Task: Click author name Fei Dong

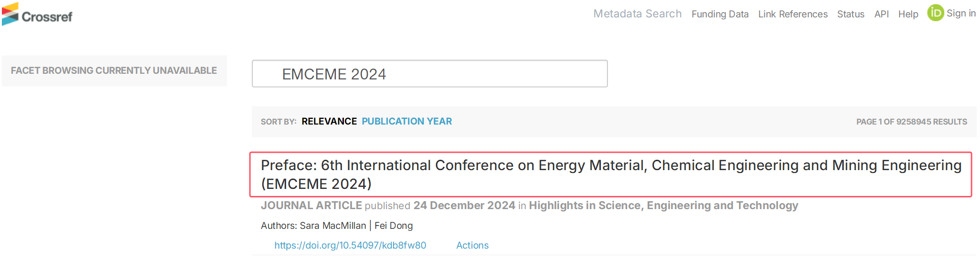Action: pyautogui.click(x=393, y=226)
